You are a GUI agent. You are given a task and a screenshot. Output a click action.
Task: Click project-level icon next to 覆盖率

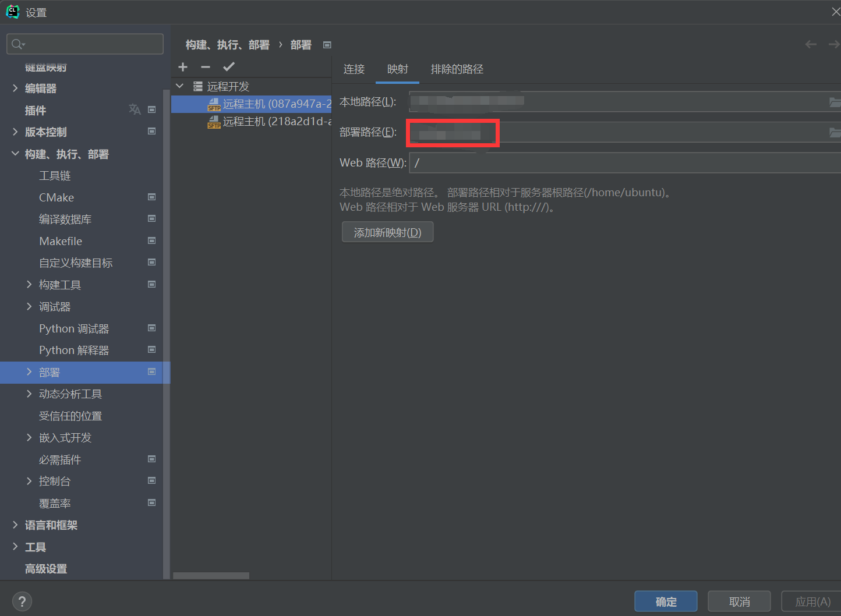[x=151, y=502]
